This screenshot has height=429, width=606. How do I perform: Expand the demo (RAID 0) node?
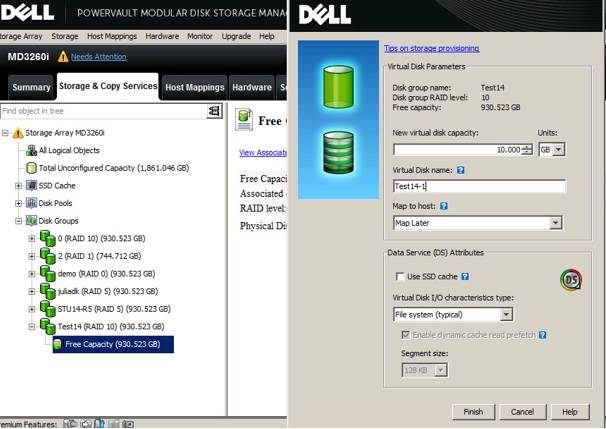coord(32,274)
